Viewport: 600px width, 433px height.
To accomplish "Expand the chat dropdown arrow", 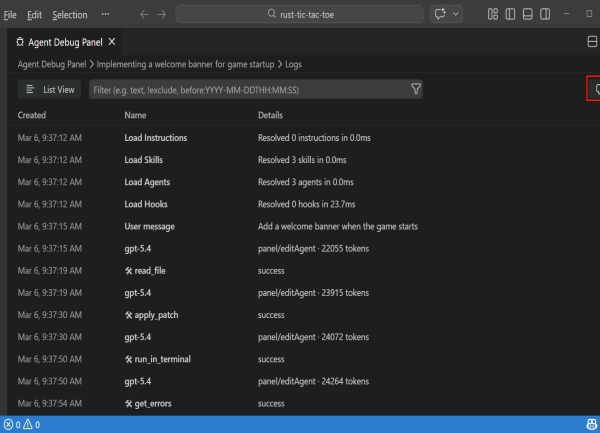I will tap(456, 14).
